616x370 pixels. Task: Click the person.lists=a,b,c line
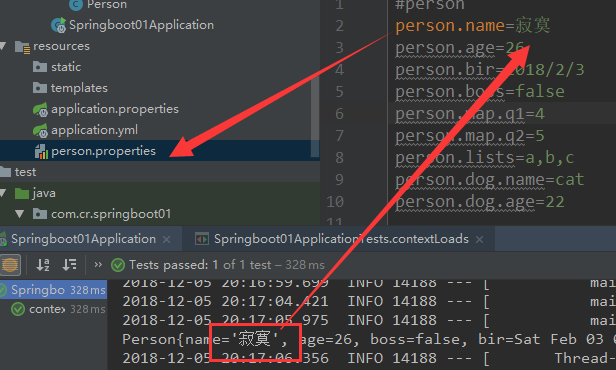coord(485,158)
